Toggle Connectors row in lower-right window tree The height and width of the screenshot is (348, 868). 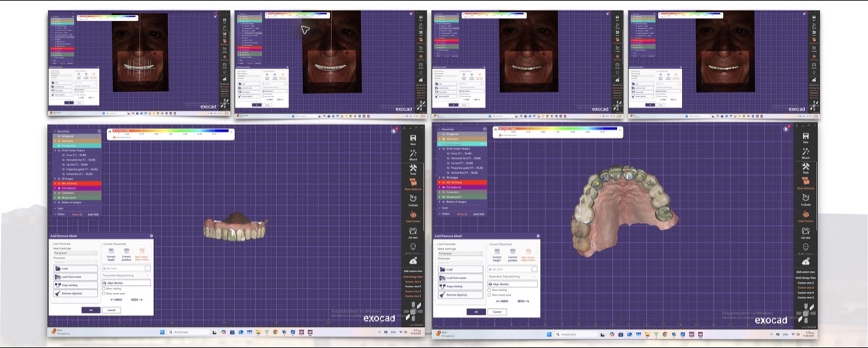(461, 192)
